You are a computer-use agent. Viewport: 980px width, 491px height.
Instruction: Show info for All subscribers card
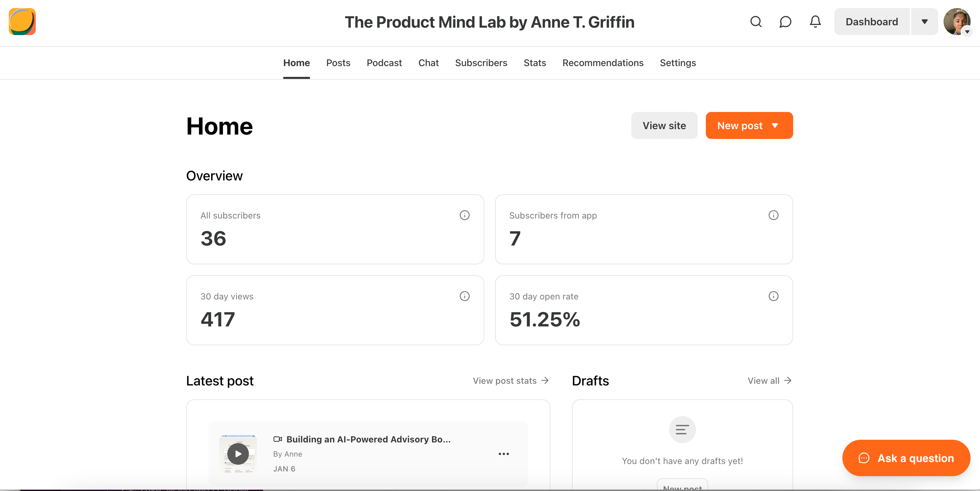tap(464, 215)
